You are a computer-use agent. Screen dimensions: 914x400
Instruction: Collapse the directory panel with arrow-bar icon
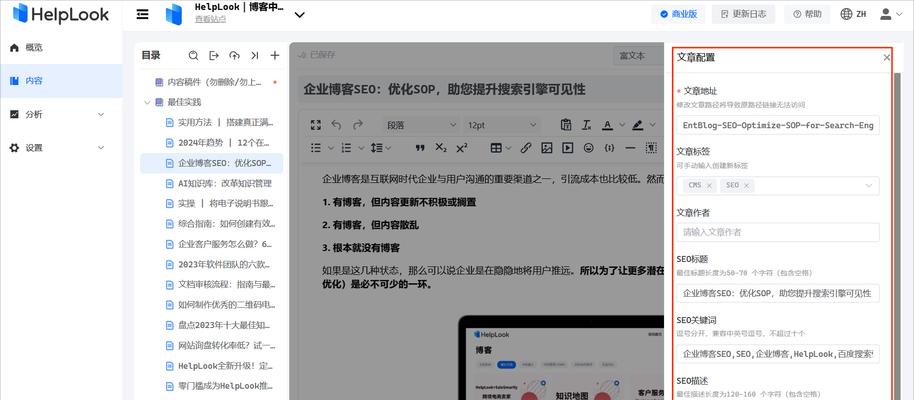pos(255,55)
